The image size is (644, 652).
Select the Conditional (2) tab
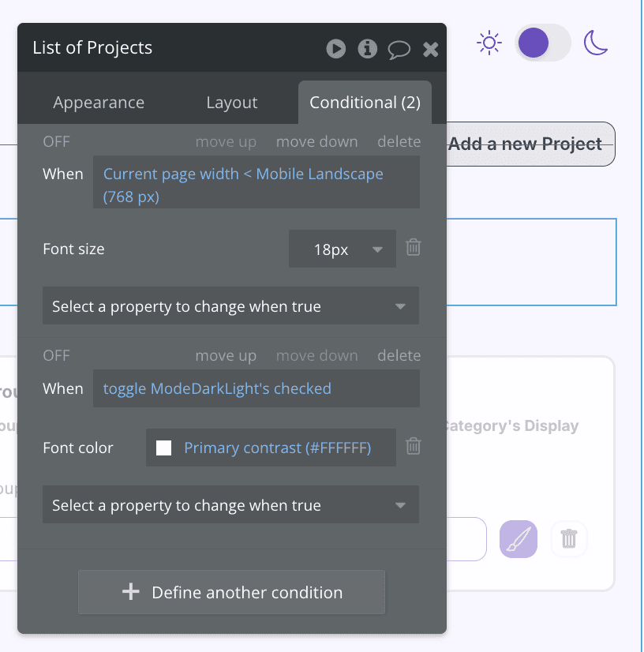365,103
